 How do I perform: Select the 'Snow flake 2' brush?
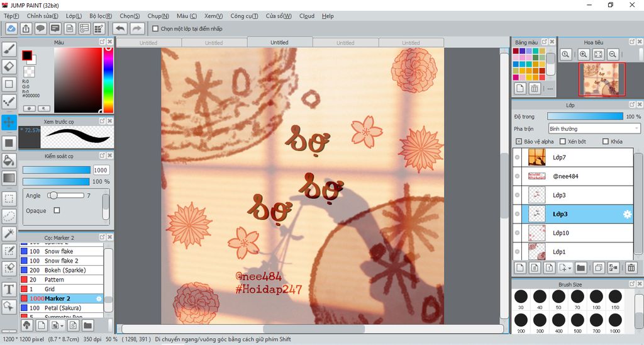tap(62, 261)
